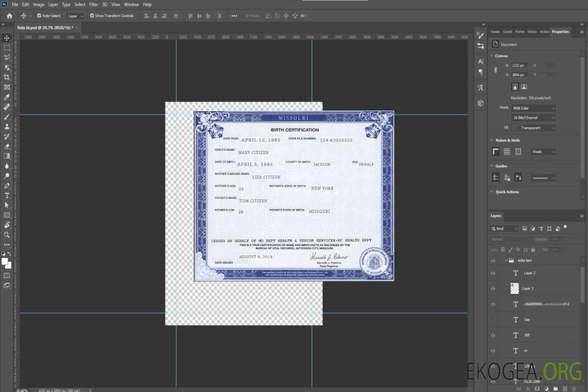Image resolution: width=588 pixels, height=392 pixels.
Task: Click the lock guides icon
Action: click(507, 178)
